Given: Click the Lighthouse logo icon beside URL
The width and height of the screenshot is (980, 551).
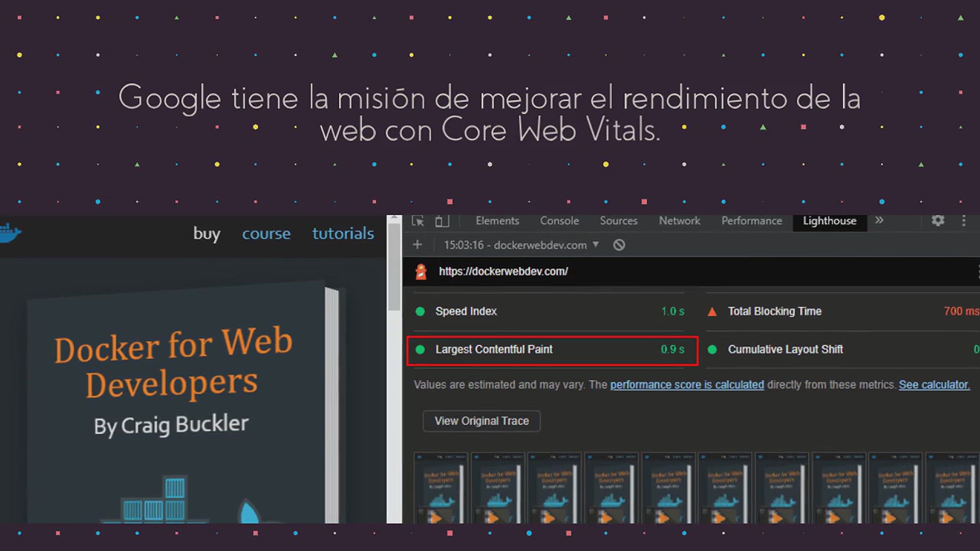Looking at the screenshot, I should coord(421,271).
